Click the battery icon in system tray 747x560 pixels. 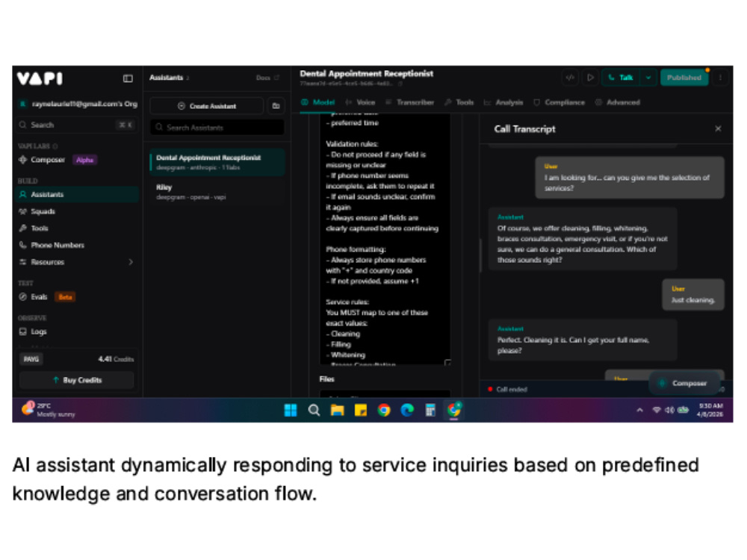[x=684, y=410]
